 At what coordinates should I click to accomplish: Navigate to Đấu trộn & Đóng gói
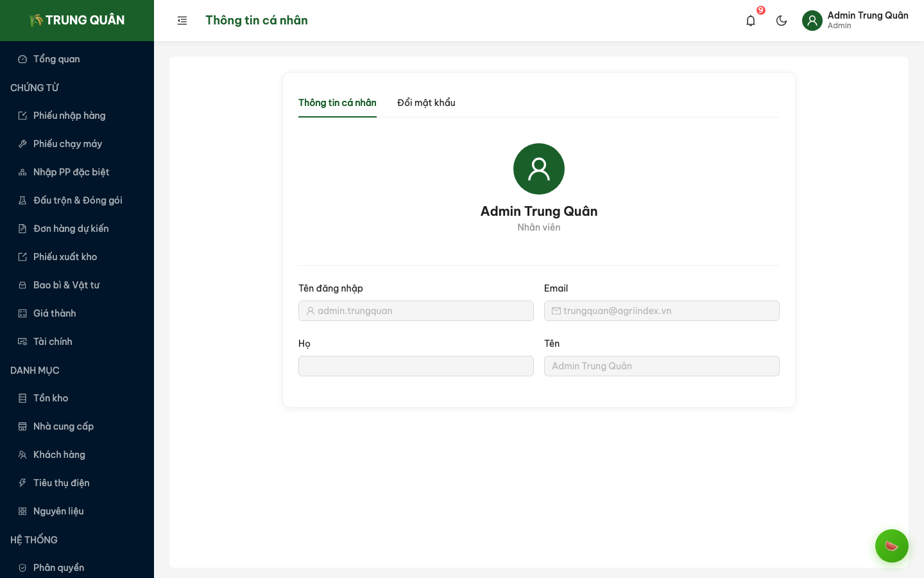click(x=78, y=200)
